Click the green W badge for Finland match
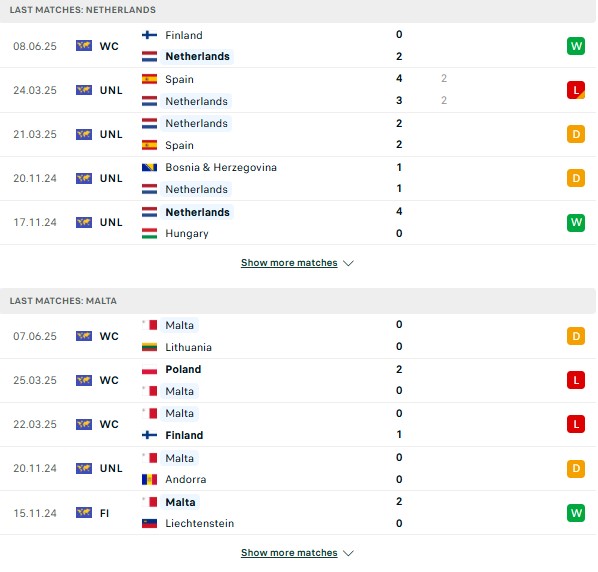 pyautogui.click(x=575, y=46)
